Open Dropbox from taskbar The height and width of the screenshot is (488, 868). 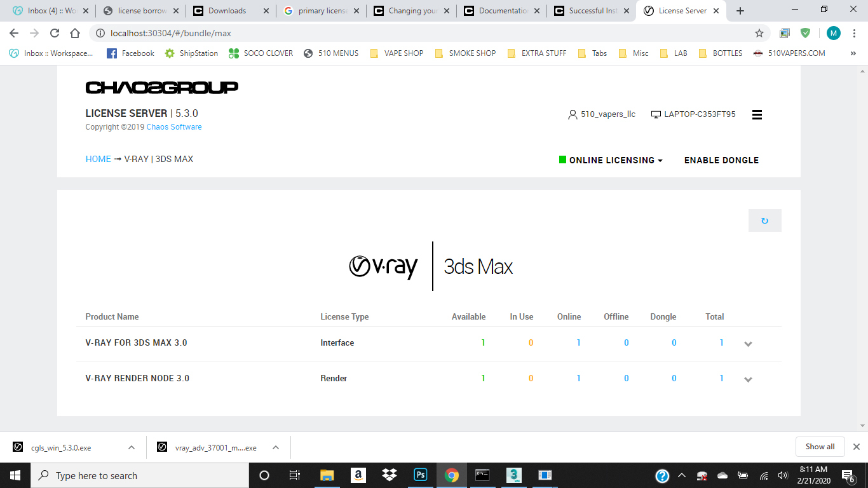[389, 475]
